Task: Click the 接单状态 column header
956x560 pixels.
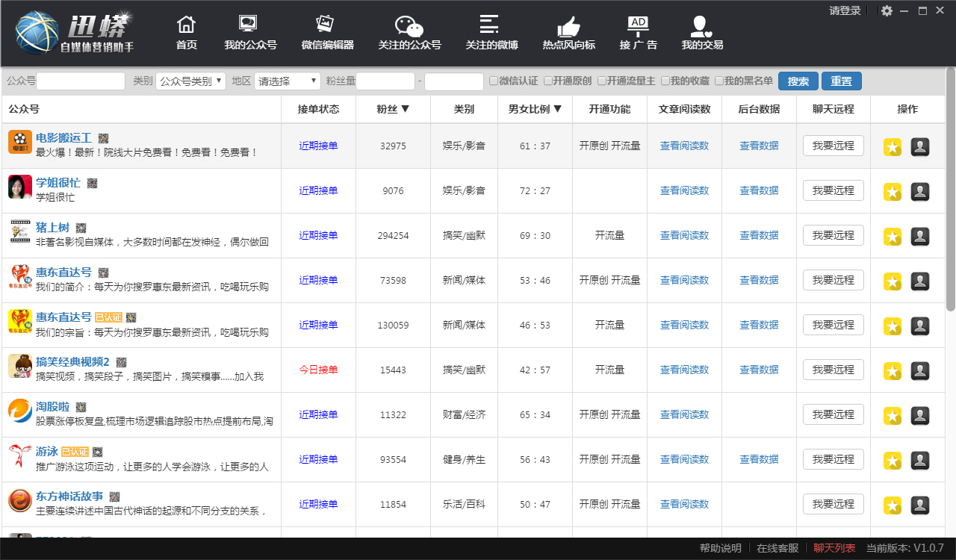Action: (318, 109)
